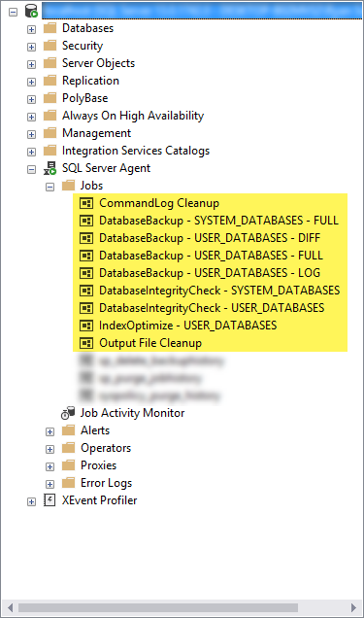Select the 'XEvent Profiler' label
The height and width of the screenshot is (618, 364).
pyautogui.click(x=100, y=500)
